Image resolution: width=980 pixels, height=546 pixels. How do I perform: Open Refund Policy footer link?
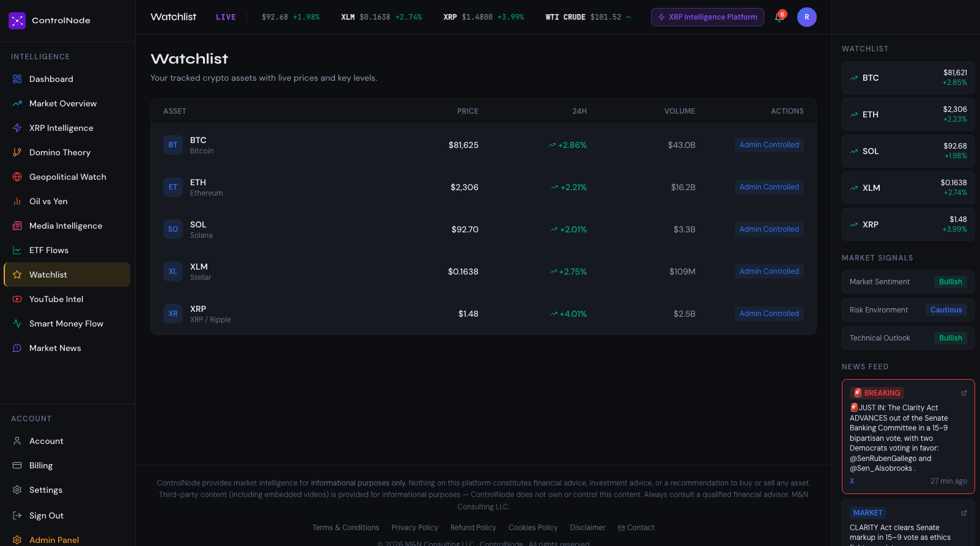point(473,528)
